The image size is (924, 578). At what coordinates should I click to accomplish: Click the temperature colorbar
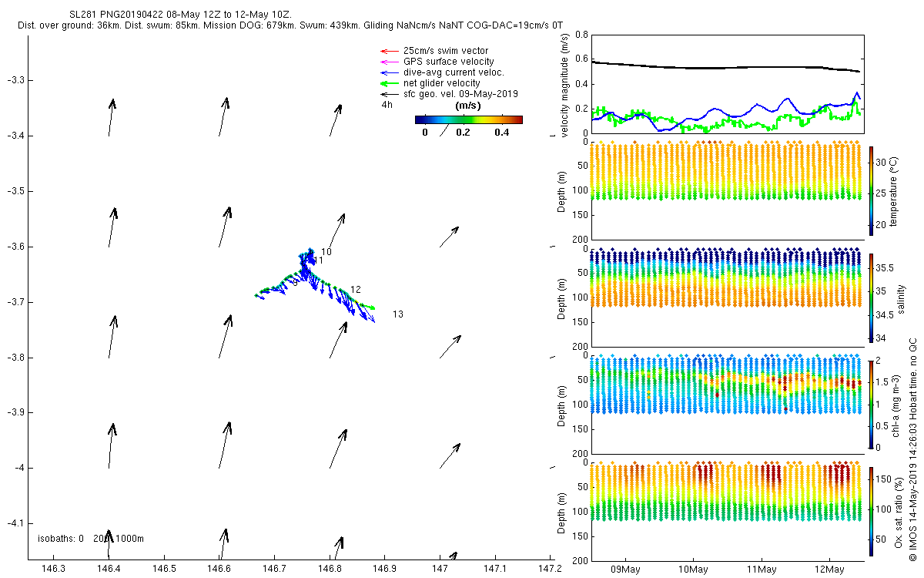[x=871, y=190]
